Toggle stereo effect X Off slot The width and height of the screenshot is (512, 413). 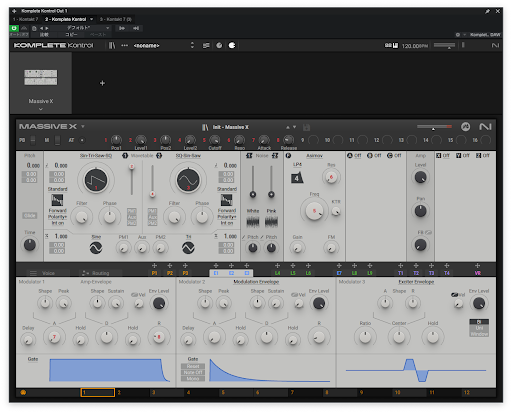tap(443, 156)
